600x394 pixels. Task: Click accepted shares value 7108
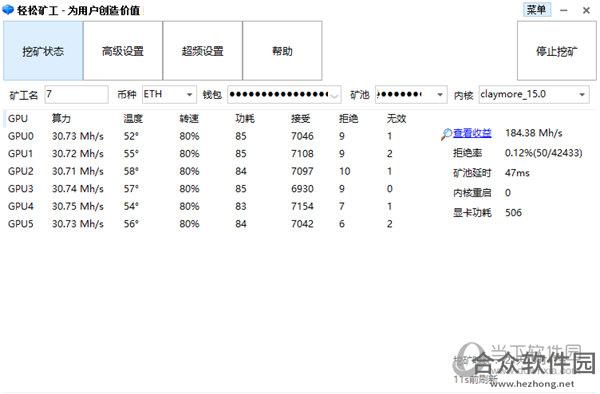pos(302,154)
